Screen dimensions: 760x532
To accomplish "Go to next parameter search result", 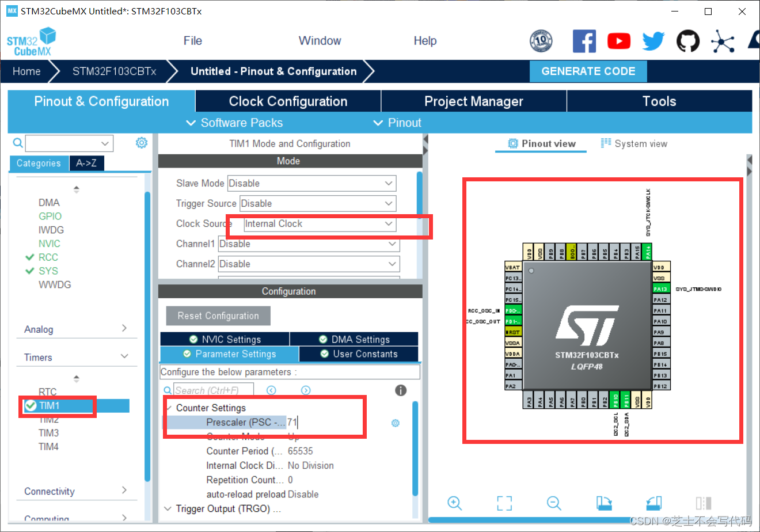I will pos(306,390).
